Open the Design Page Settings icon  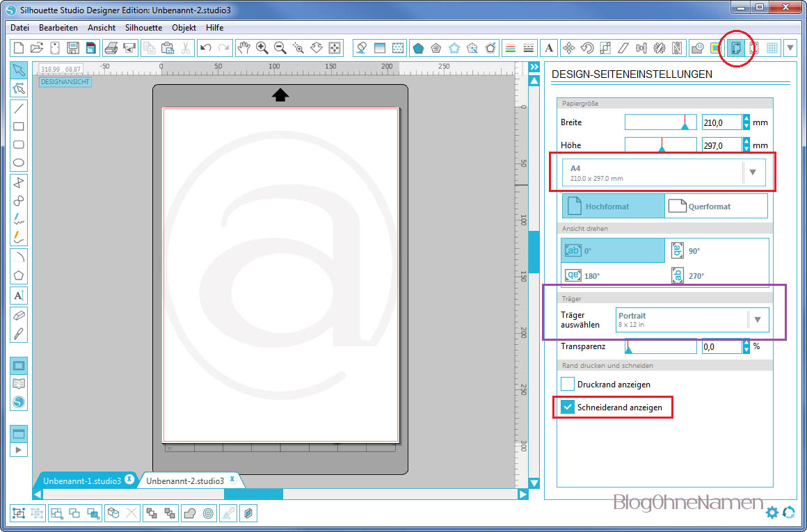coord(735,48)
